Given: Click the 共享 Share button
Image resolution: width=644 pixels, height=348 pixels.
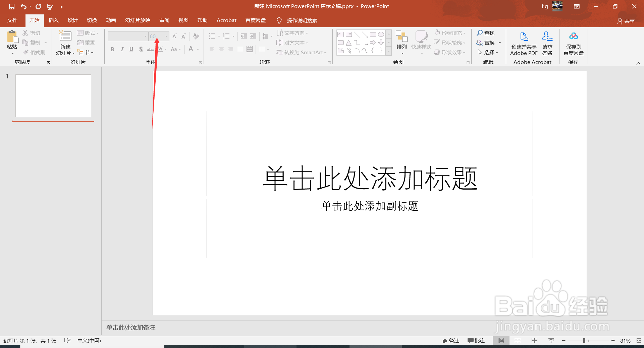Looking at the screenshot, I should tap(626, 21).
